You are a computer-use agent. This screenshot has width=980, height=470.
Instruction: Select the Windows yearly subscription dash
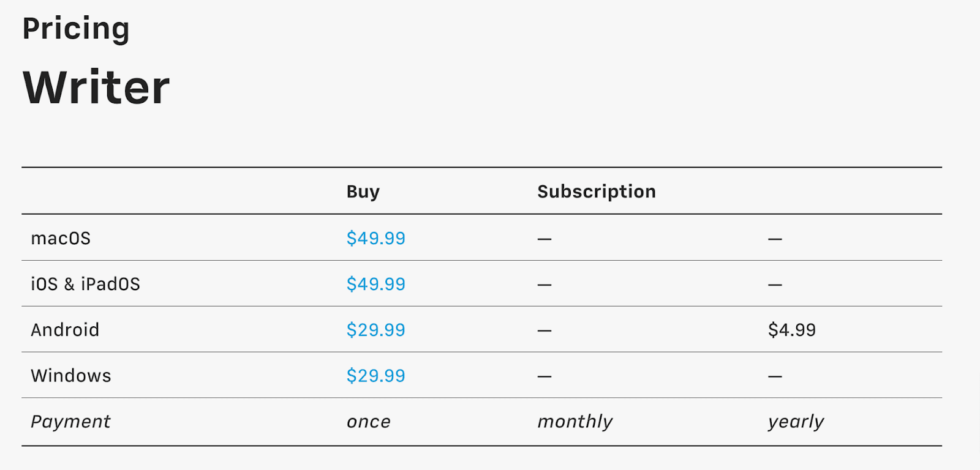tap(775, 376)
